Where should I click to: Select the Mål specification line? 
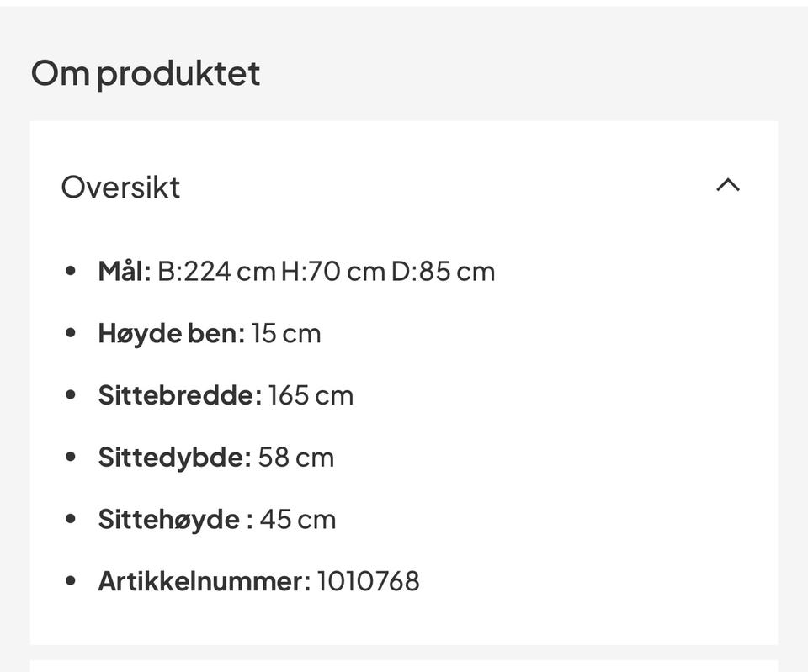297,270
